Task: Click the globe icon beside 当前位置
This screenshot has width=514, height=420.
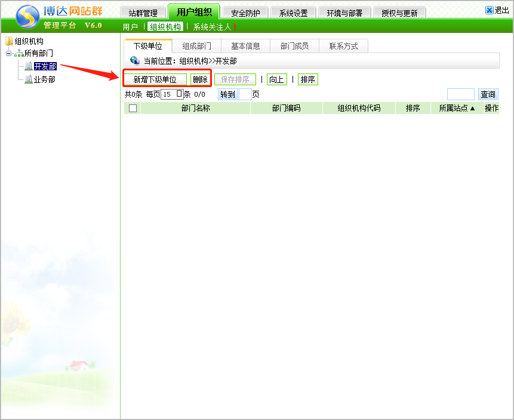Action: click(135, 60)
